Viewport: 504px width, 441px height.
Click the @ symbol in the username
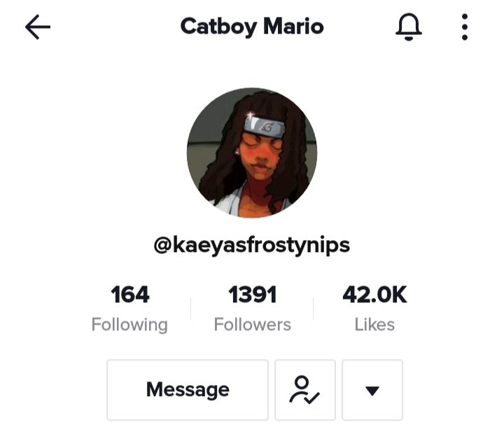[x=163, y=245]
